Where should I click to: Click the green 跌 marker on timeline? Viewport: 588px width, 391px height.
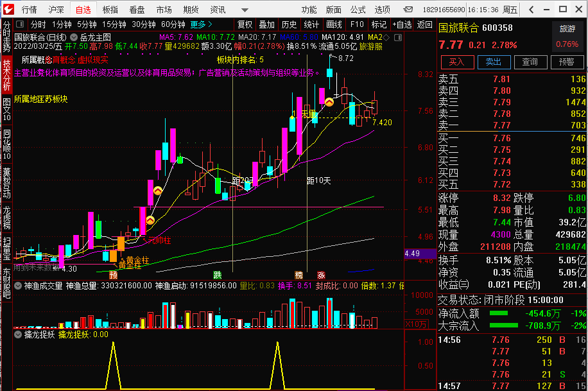pos(218,275)
